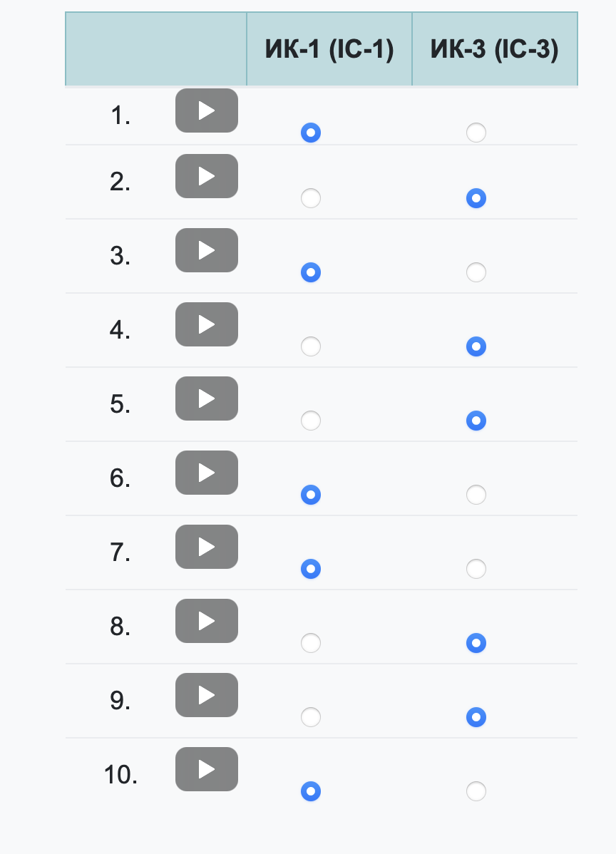Select ИК-3 for question 1
Screen dimensions: 616x854
(x=476, y=133)
